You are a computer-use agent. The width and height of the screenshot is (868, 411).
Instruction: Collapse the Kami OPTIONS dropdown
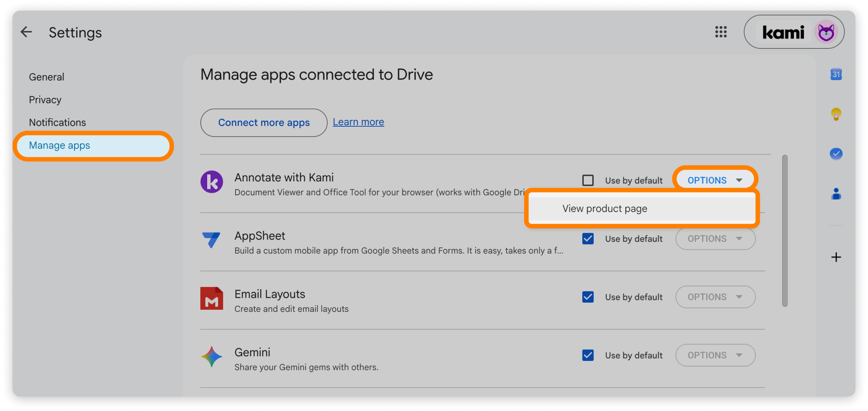tap(715, 180)
